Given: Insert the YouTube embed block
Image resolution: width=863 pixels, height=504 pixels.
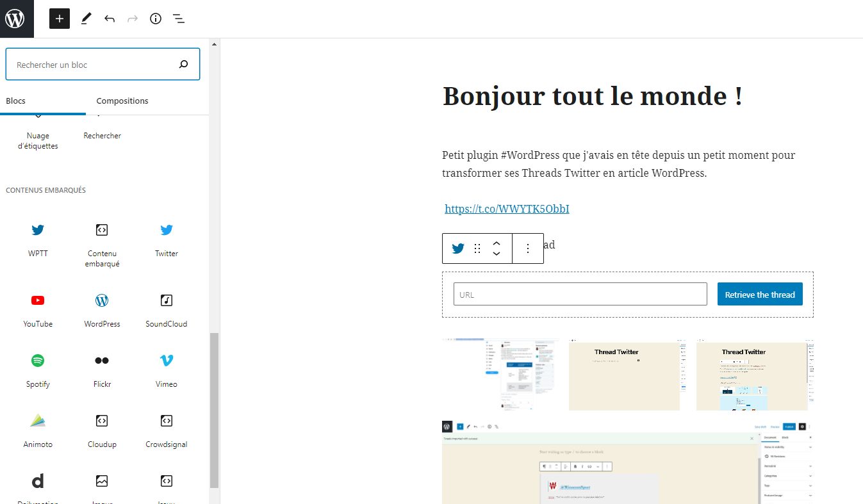Looking at the screenshot, I should tap(38, 311).
